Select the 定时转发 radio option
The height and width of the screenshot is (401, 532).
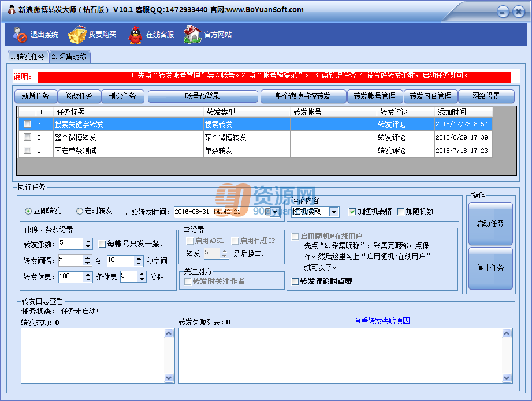(94, 211)
